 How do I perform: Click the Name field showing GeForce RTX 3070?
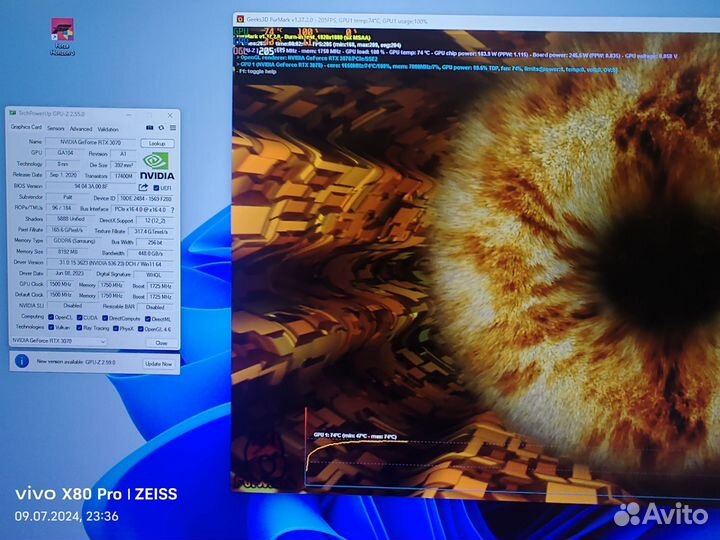pyautogui.click(x=90, y=142)
